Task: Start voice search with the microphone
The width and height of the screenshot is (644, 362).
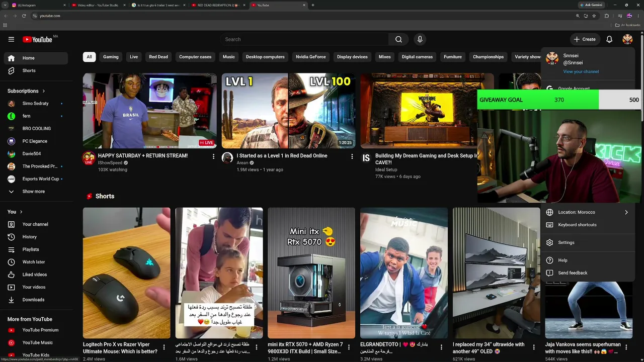Action: pyautogui.click(x=420, y=39)
